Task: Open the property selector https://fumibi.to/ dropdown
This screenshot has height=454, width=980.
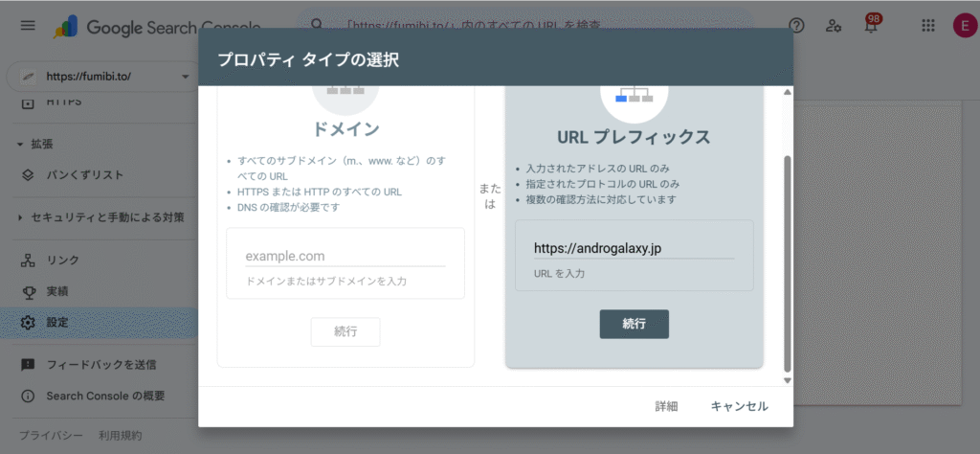Action: tap(103, 77)
